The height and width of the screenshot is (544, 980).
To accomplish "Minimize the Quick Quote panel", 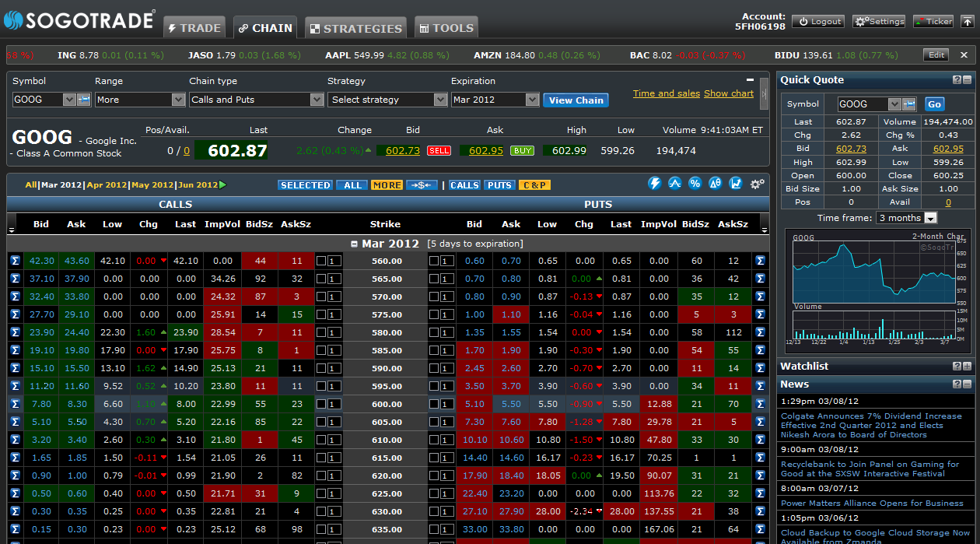I will [967, 80].
